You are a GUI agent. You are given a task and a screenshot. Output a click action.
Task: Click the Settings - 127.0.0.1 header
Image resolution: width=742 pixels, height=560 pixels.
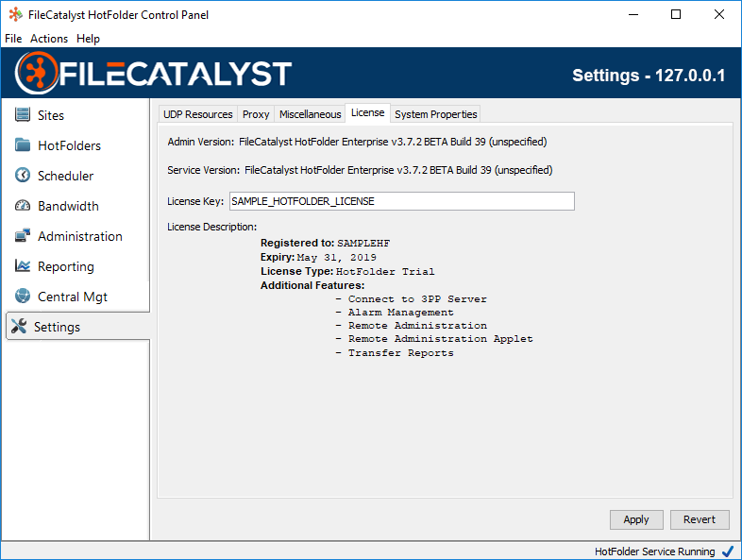[649, 76]
